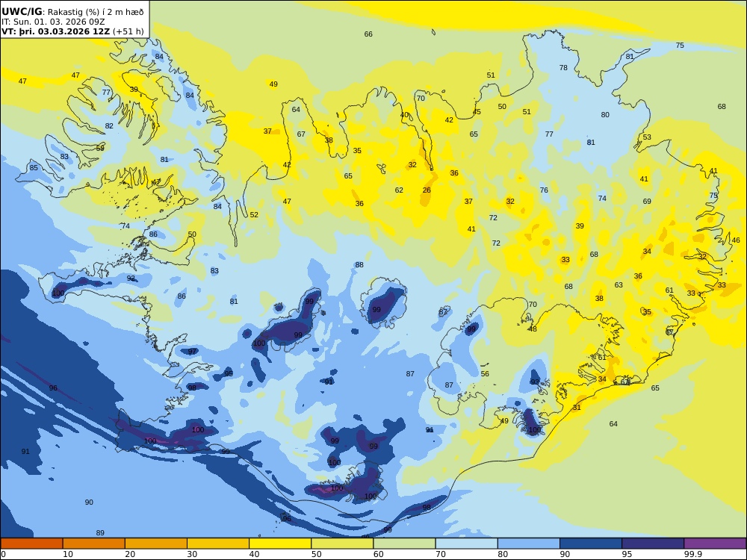This screenshot has width=747, height=560.
Task: Select the 40–50 bright yellow legend swatch
Action: pos(280,544)
